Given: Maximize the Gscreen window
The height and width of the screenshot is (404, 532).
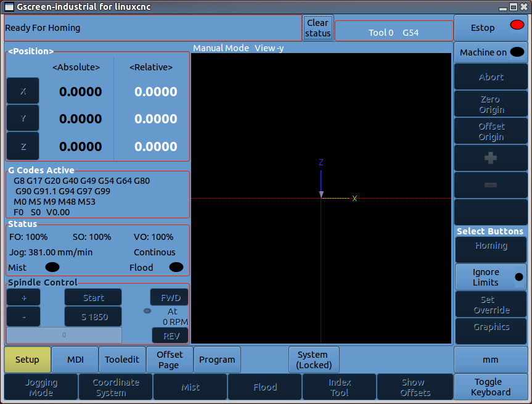Looking at the screenshot, I should tap(514, 7).
